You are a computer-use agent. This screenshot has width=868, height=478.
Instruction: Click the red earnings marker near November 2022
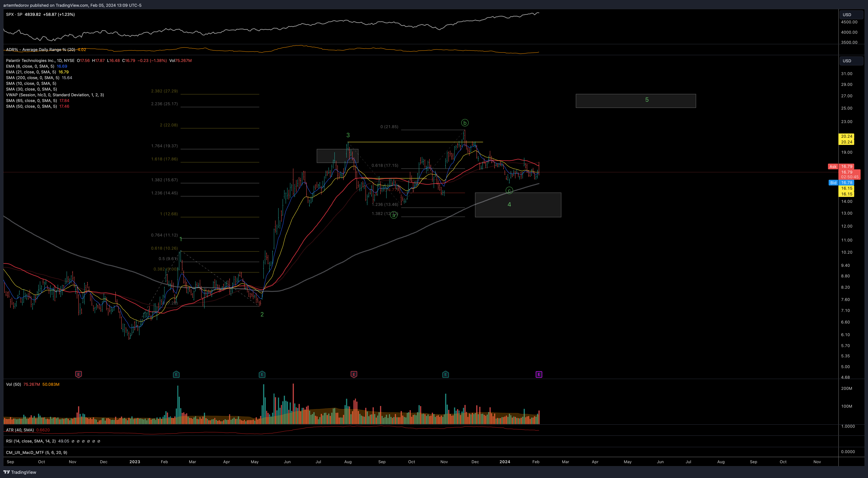point(78,374)
